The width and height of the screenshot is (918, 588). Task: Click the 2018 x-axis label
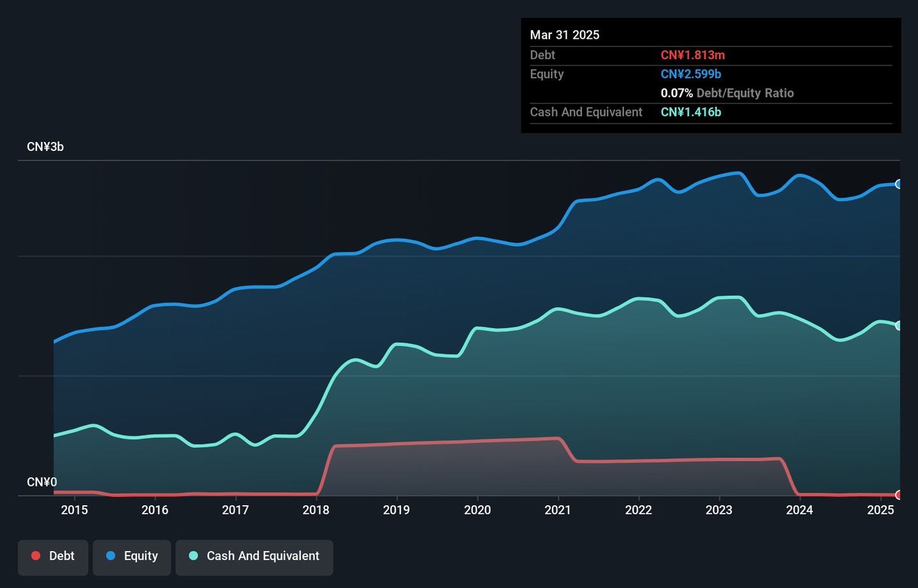pyautogui.click(x=316, y=510)
